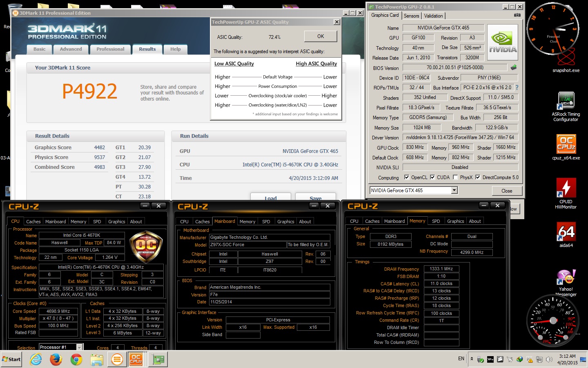The width and height of the screenshot is (588, 368).
Task: Open Google Chrome from the taskbar
Action: pos(76,359)
